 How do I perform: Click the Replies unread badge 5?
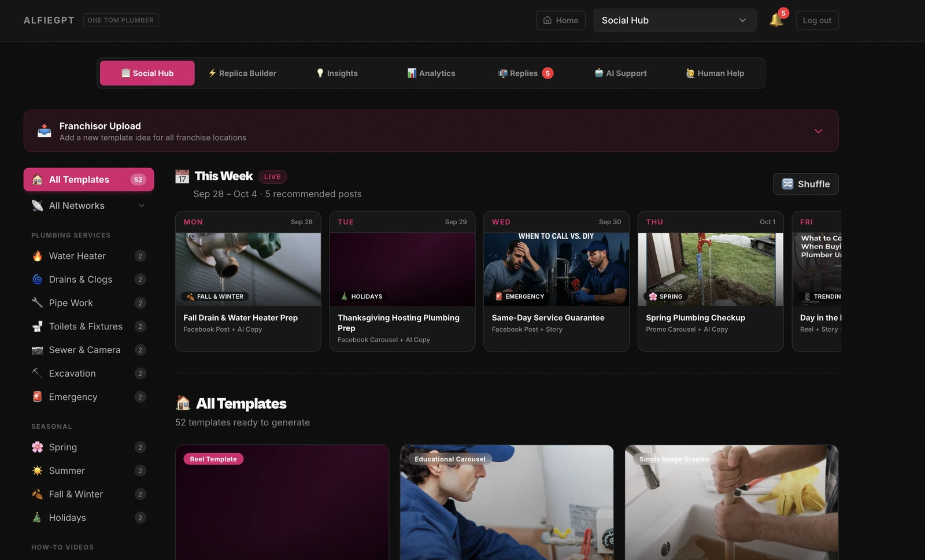pyautogui.click(x=547, y=73)
